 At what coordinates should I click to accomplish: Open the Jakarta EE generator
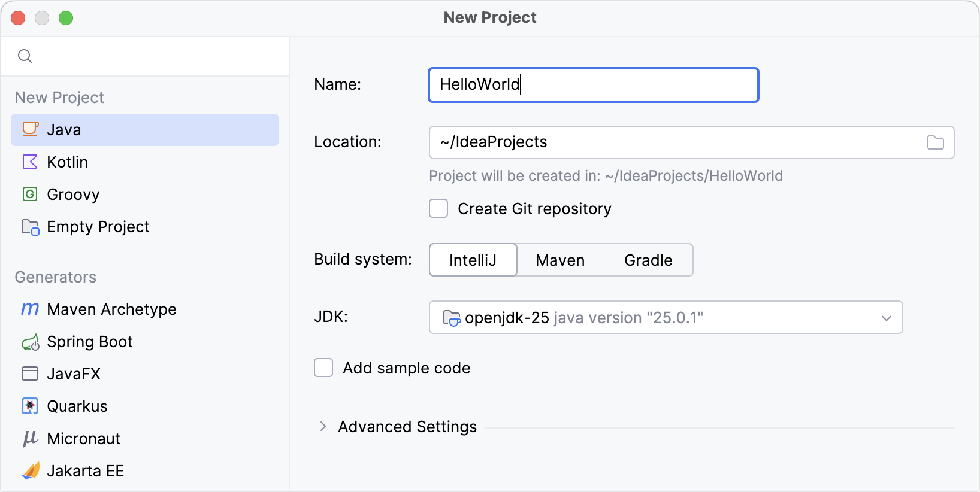pyautogui.click(x=85, y=470)
